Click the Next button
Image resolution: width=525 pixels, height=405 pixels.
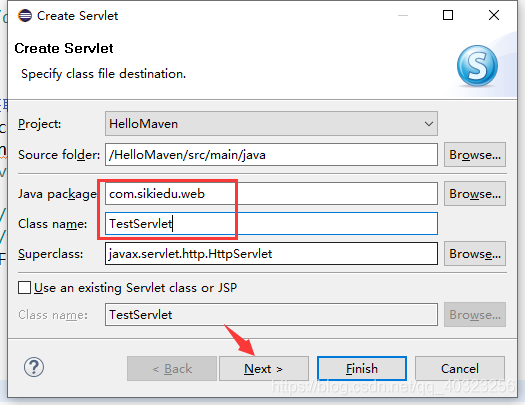[264, 369]
